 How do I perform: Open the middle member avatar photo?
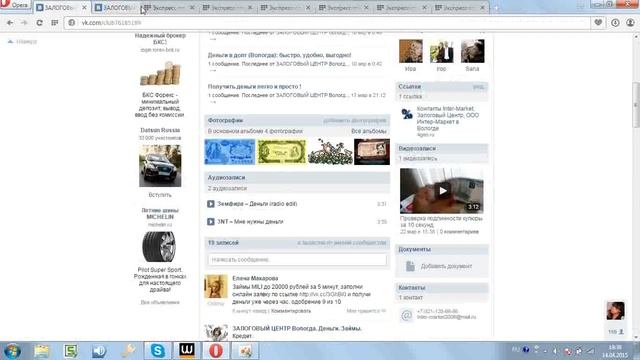(442, 51)
